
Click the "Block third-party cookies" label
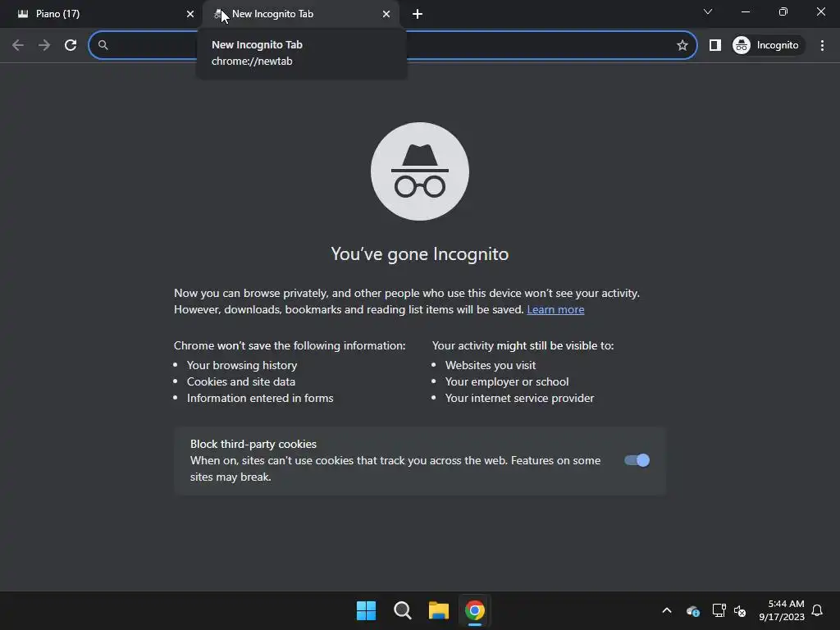[x=253, y=444]
